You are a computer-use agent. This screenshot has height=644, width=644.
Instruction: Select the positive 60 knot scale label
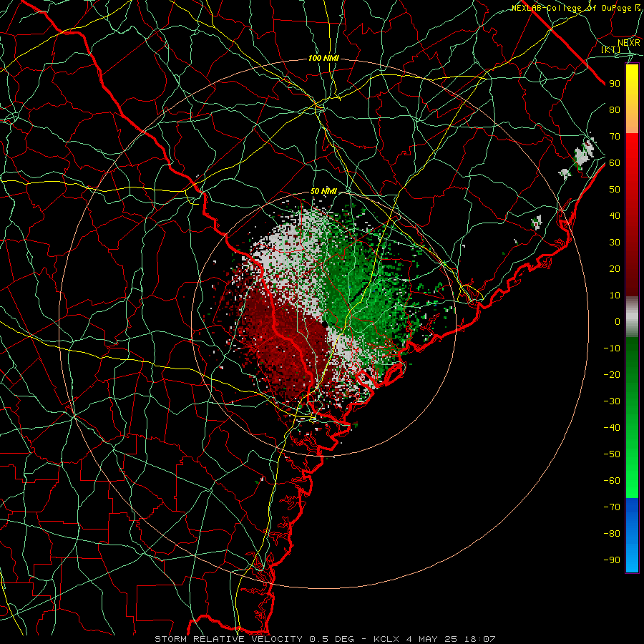(x=615, y=162)
